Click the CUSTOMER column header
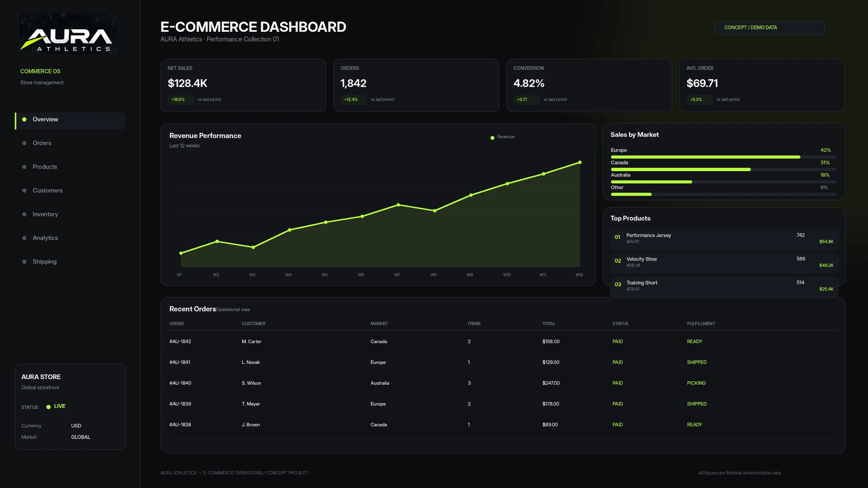 pos(253,324)
